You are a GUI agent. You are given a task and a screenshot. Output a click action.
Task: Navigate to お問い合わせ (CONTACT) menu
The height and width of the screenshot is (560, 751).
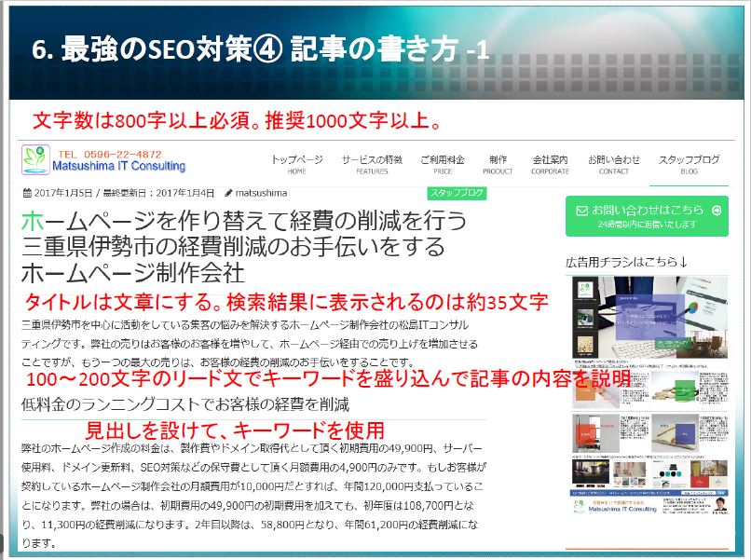[x=613, y=164]
